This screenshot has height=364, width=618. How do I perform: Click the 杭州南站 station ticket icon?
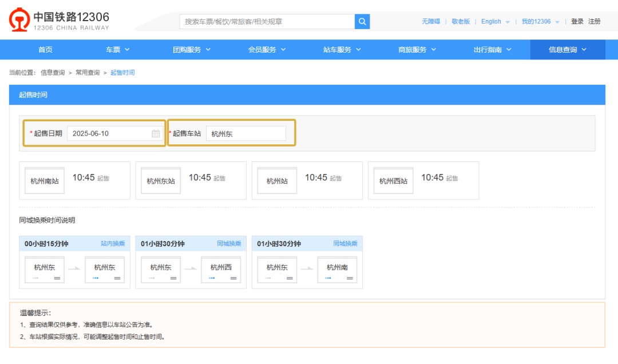click(x=45, y=180)
